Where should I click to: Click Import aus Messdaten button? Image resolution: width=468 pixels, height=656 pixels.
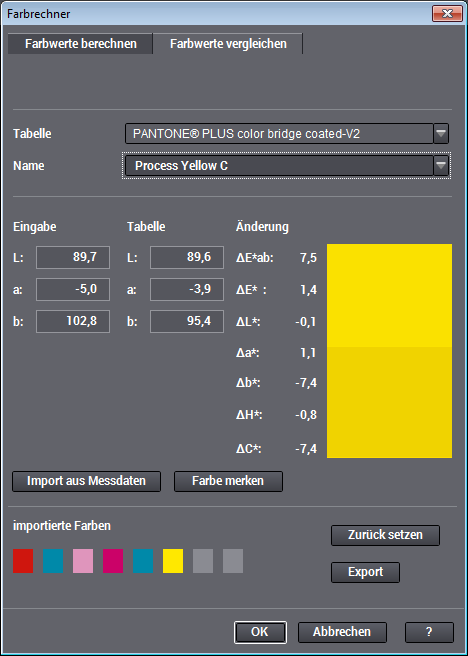(x=87, y=481)
